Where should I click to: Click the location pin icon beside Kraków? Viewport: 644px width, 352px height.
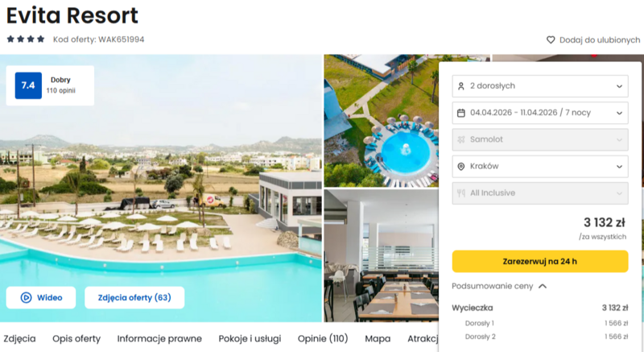pyautogui.click(x=460, y=167)
